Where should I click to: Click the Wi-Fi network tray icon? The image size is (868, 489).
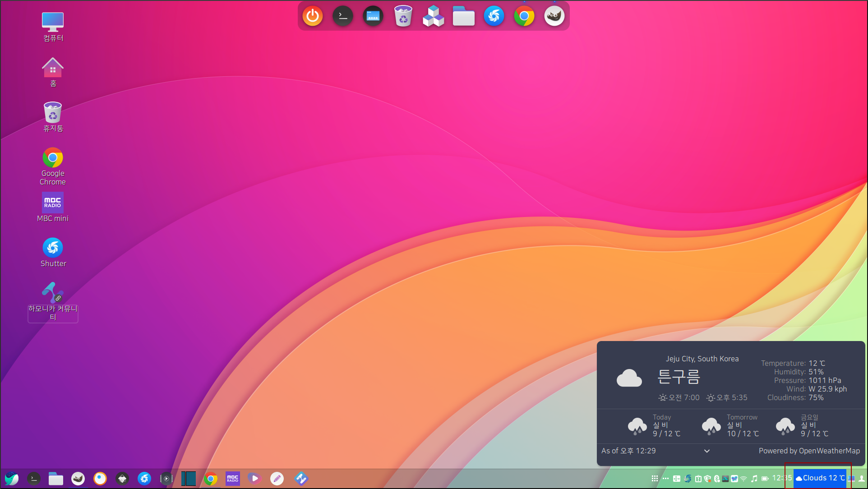click(743, 479)
